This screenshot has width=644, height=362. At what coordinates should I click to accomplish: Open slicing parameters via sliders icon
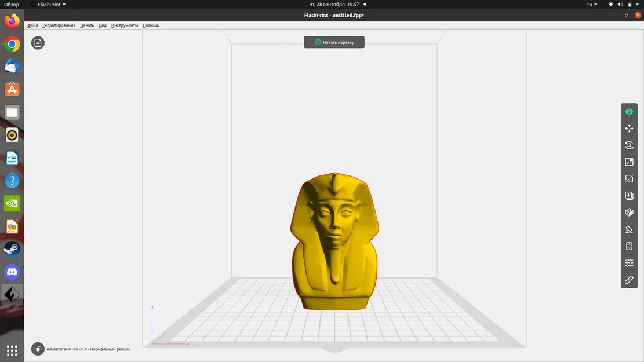(629, 262)
